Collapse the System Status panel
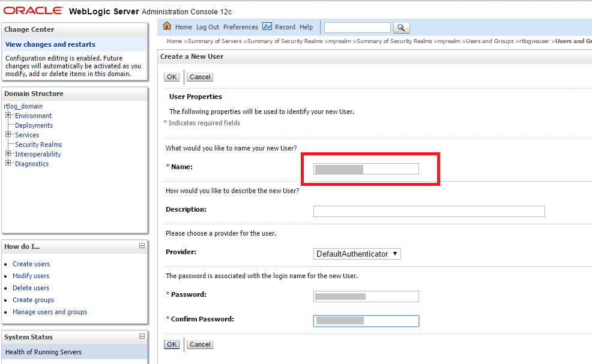The width and height of the screenshot is (592, 364). (142, 337)
